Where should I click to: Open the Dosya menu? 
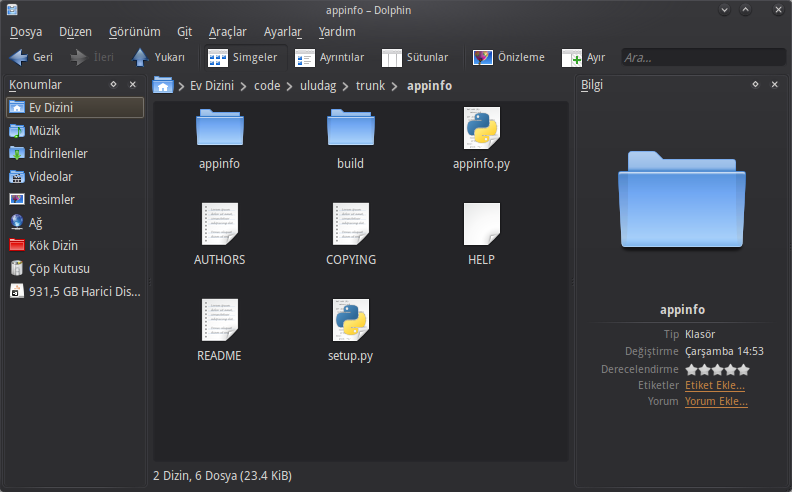click(x=26, y=32)
